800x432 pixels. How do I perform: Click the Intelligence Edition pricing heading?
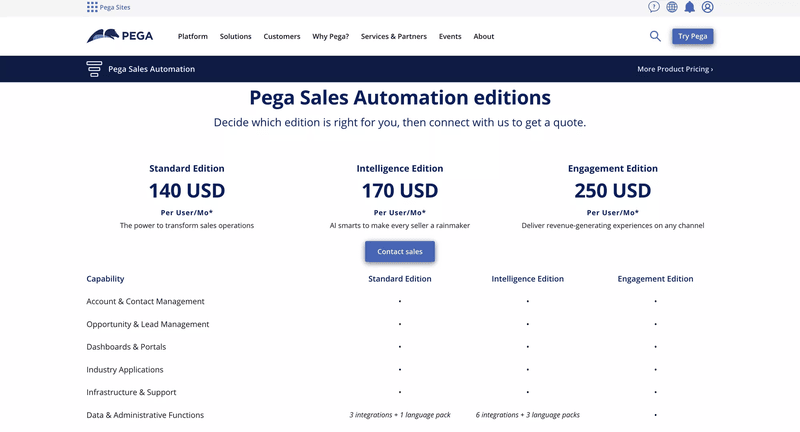400,168
